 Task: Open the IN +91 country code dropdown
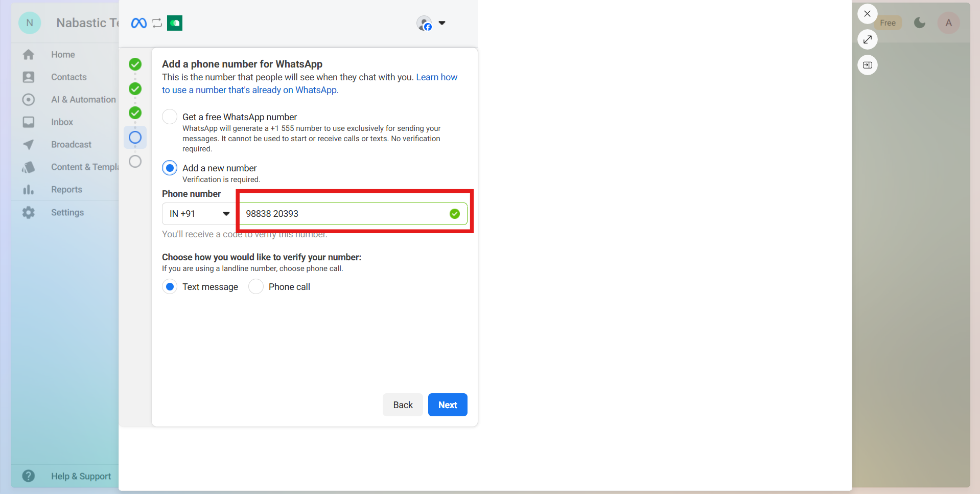pyautogui.click(x=200, y=214)
